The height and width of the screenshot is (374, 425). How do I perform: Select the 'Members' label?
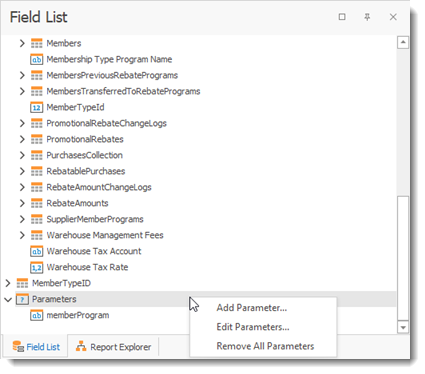click(64, 43)
